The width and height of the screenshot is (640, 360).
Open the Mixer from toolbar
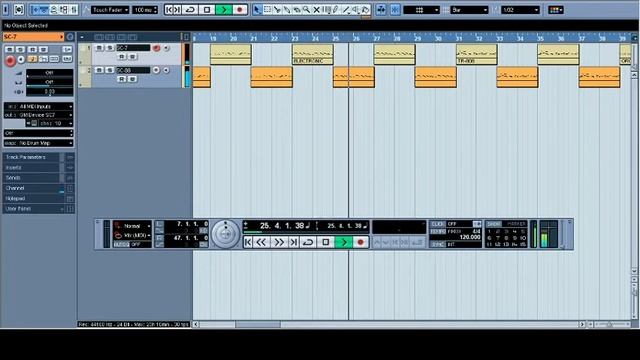[x=73, y=9]
